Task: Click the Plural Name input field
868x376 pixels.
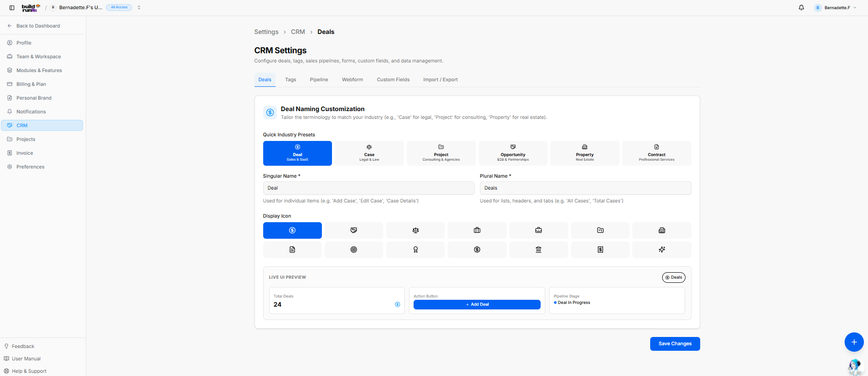Action: pyautogui.click(x=586, y=188)
